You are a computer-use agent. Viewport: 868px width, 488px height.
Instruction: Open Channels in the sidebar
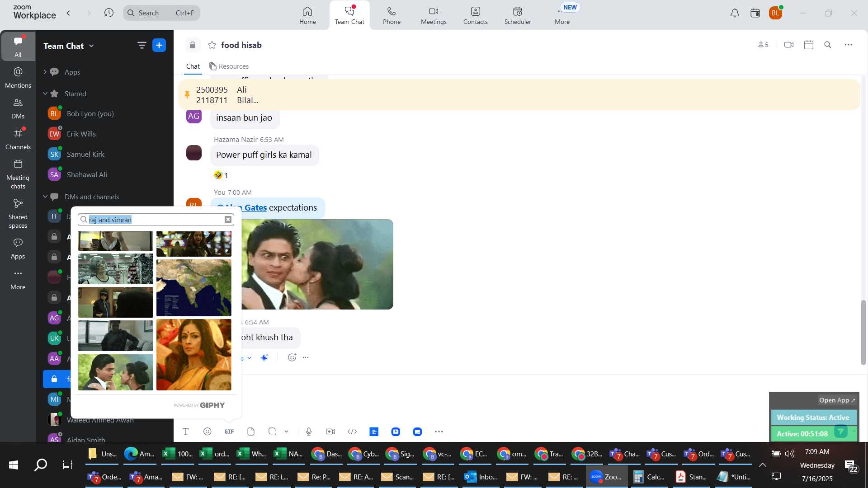18,139
